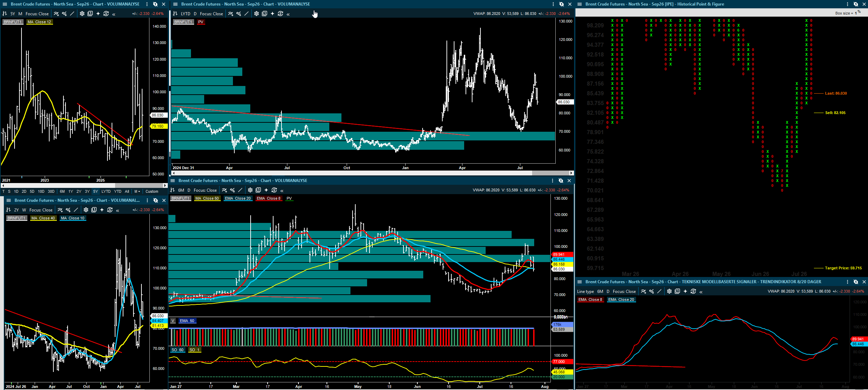Open the 5Y period dropdown in top-left chart
This screenshot has width=868, height=390.
coord(12,14)
